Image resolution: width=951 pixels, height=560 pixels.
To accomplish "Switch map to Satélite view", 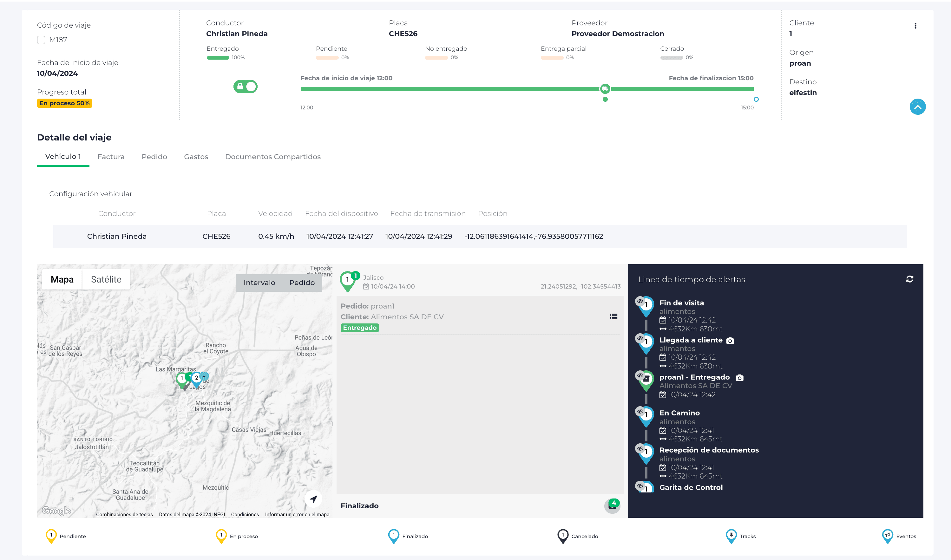I will (x=106, y=280).
